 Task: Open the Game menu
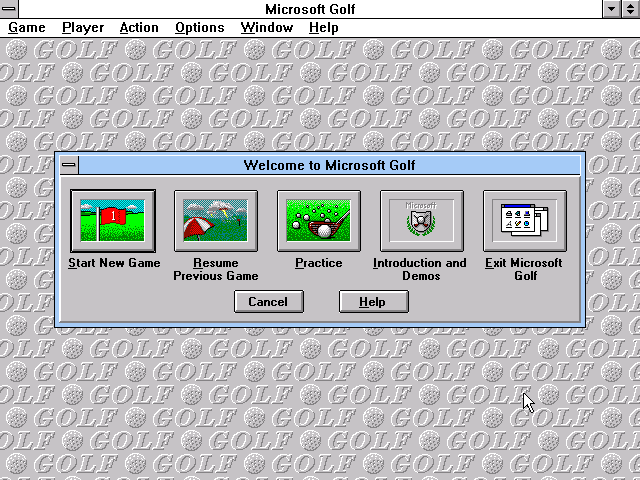pos(27,28)
